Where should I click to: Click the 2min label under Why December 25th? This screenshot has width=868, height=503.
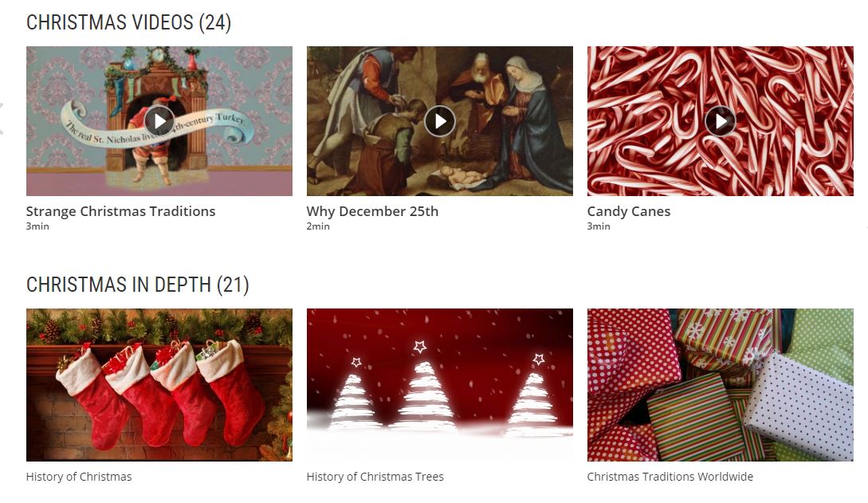[x=318, y=226]
